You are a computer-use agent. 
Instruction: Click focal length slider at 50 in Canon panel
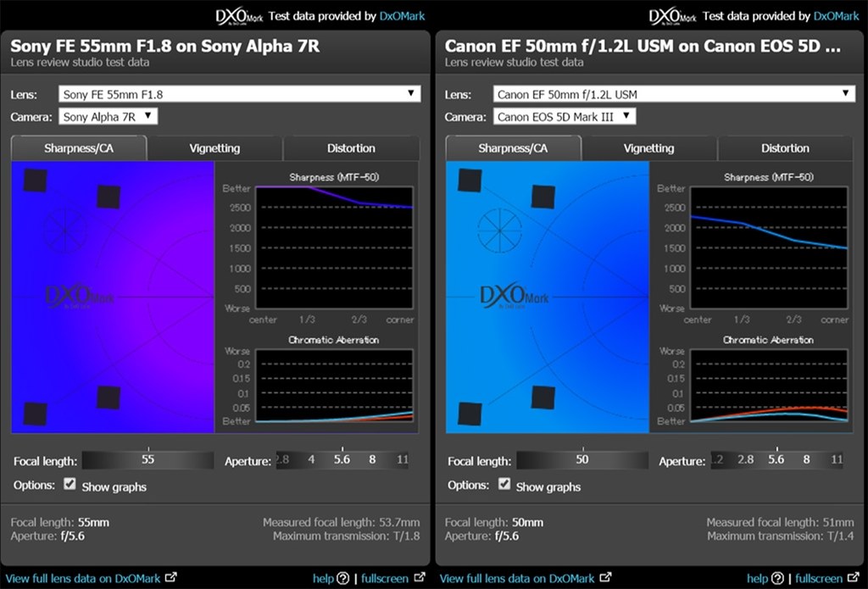coord(581,459)
